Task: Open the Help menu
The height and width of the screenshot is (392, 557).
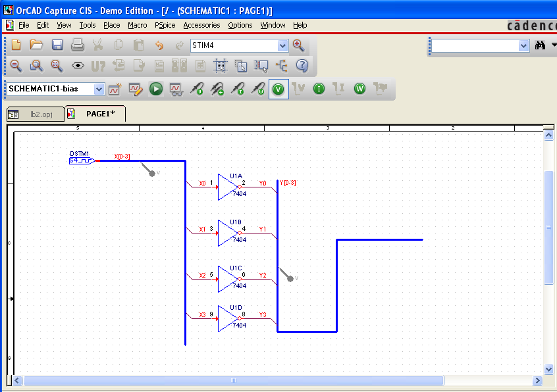Action: tap(300, 25)
